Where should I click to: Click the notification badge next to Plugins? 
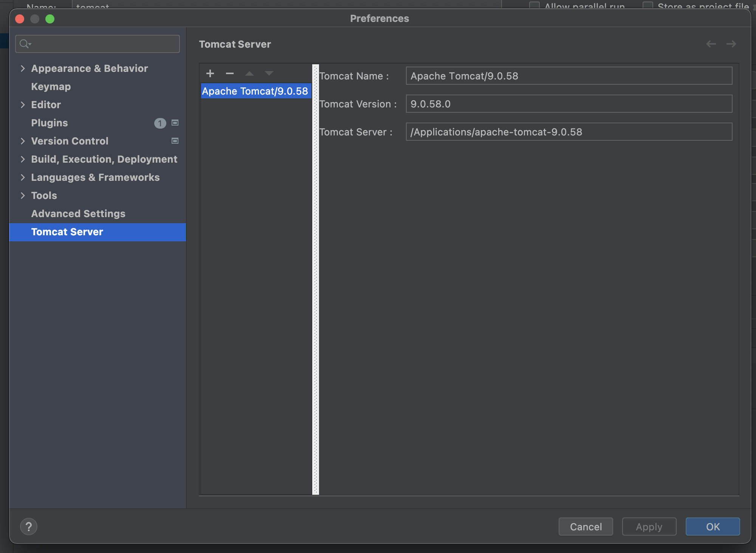(x=160, y=123)
